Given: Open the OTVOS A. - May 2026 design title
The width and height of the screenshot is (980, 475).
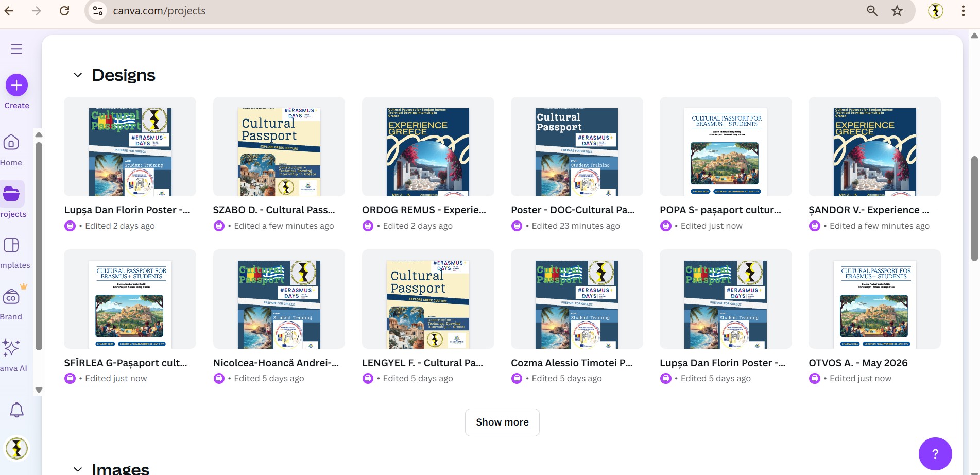Looking at the screenshot, I should tap(858, 363).
